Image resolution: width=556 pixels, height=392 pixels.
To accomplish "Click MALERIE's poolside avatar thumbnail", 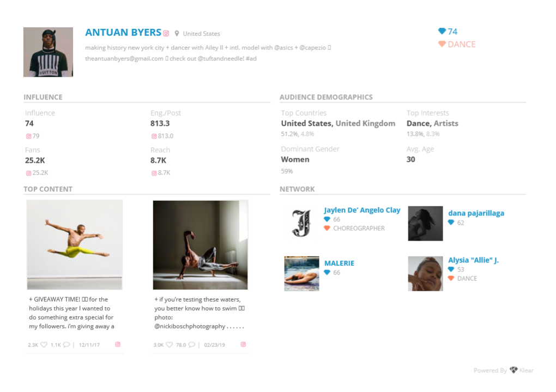I will point(301,273).
